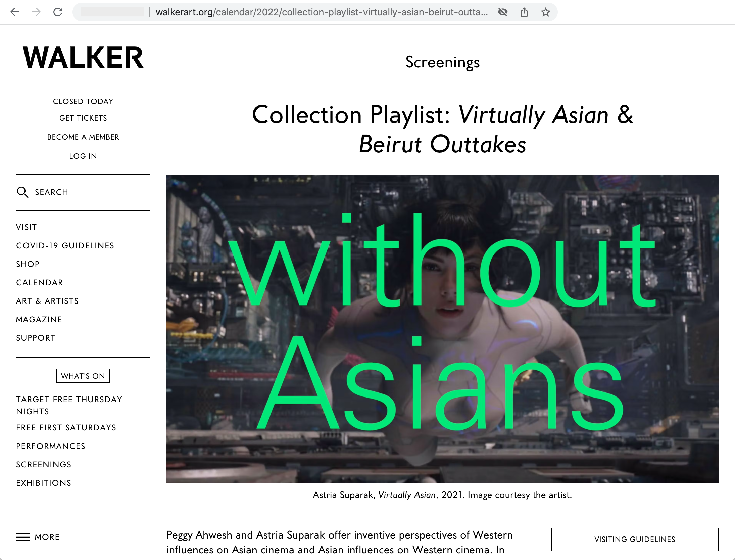The height and width of the screenshot is (560, 735).
Task: Click the back navigation arrow
Action: coord(14,12)
